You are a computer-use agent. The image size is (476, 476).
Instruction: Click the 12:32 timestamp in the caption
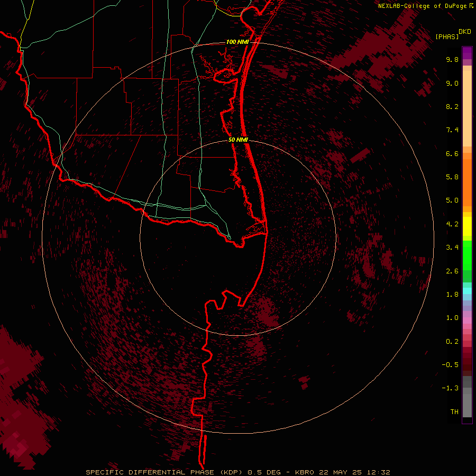click(x=378, y=472)
